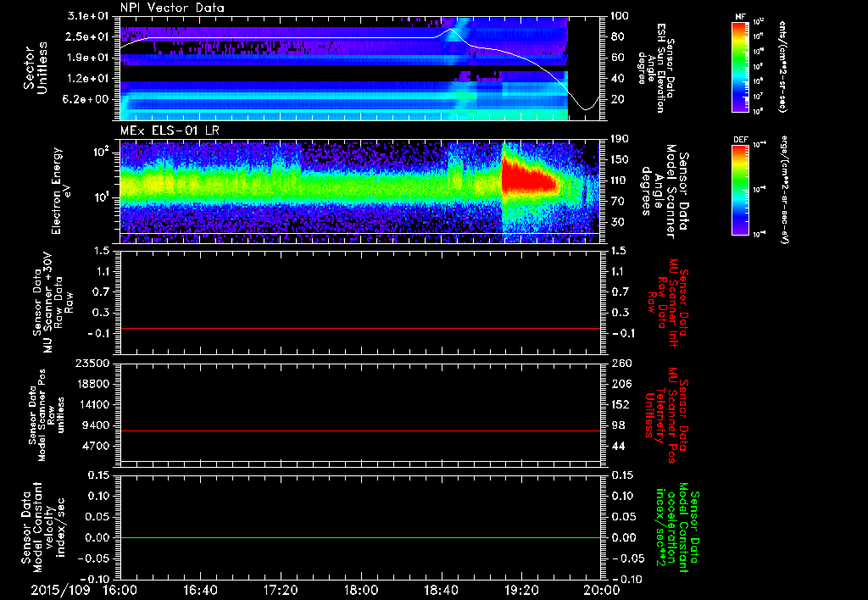Click the "14100" scanner position tick

(x=93, y=404)
